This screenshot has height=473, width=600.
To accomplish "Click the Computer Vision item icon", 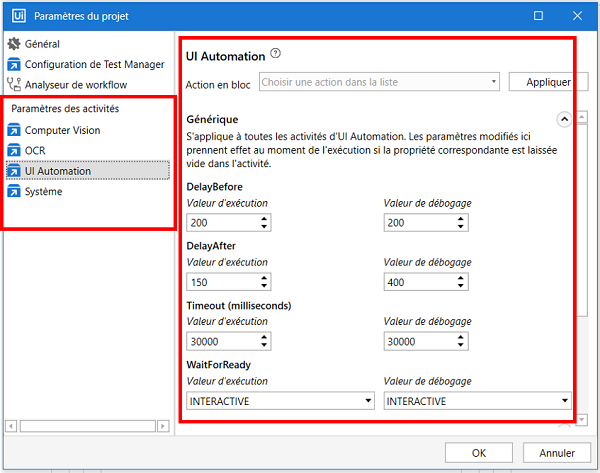I will click(x=14, y=131).
